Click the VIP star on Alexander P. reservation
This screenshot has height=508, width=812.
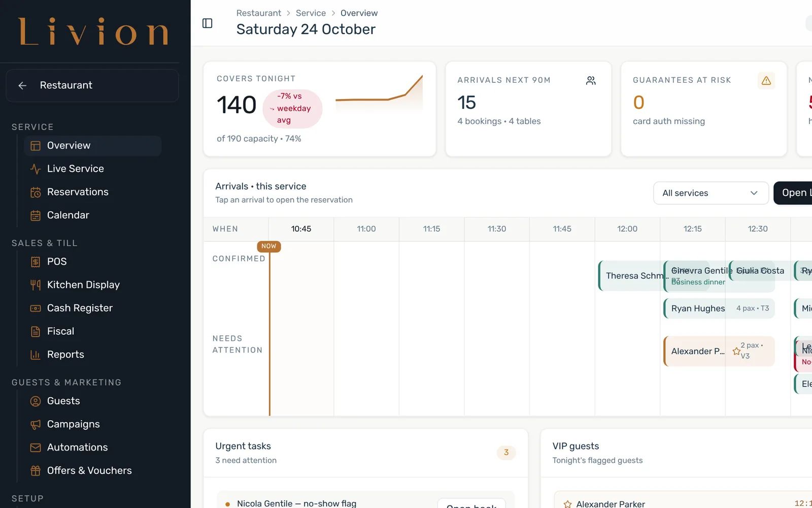pos(736,351)
